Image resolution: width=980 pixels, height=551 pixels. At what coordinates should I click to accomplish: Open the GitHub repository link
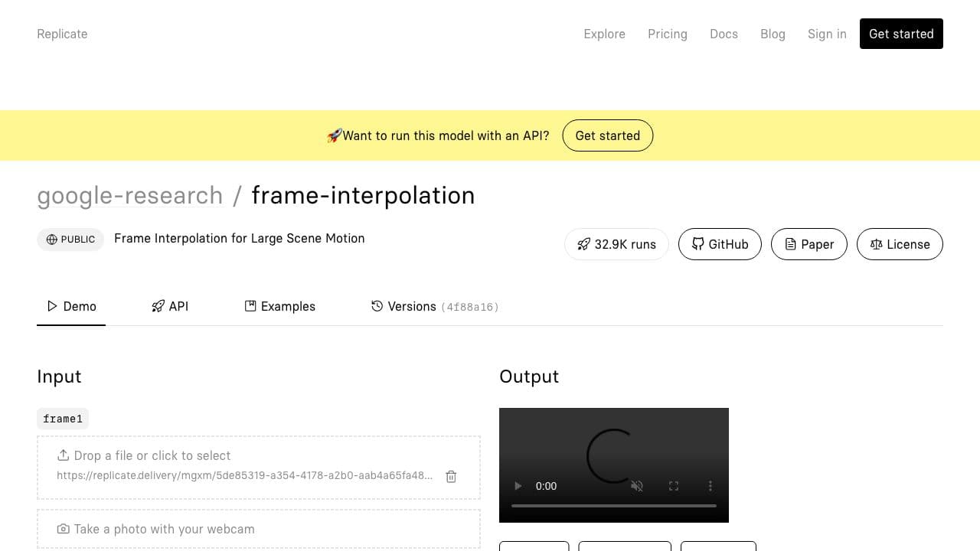(x=720, y=244)
